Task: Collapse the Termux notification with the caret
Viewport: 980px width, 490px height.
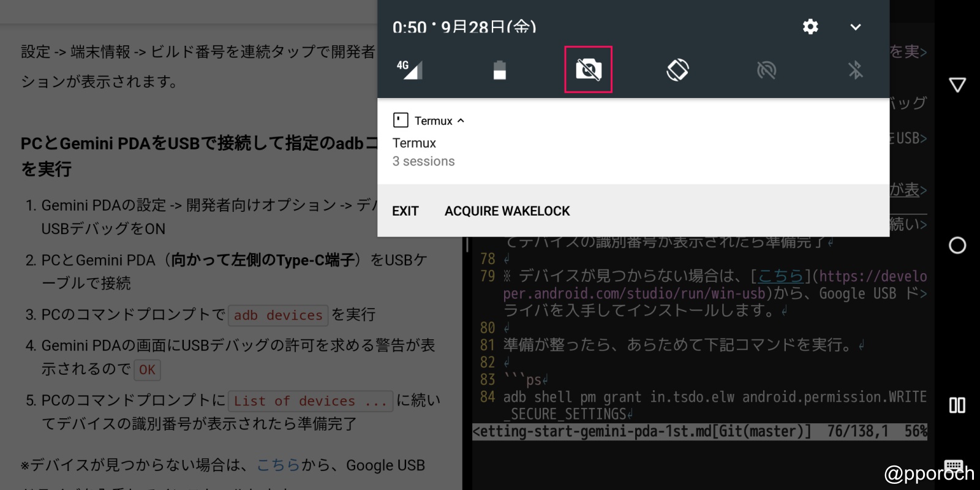Action: 461,121
